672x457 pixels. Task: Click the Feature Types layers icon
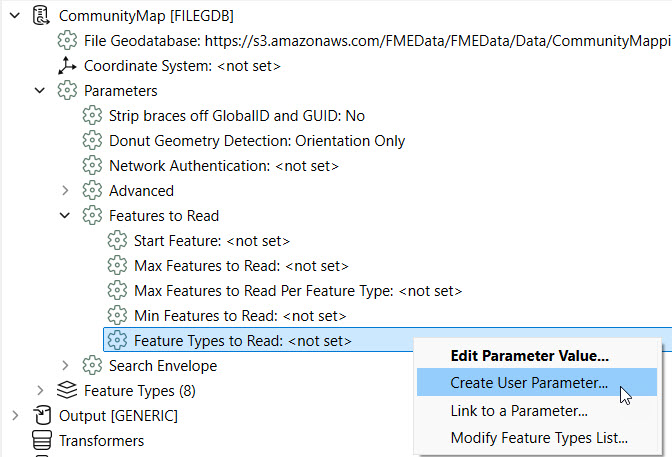pyautogui.click(x=67, y=390)
